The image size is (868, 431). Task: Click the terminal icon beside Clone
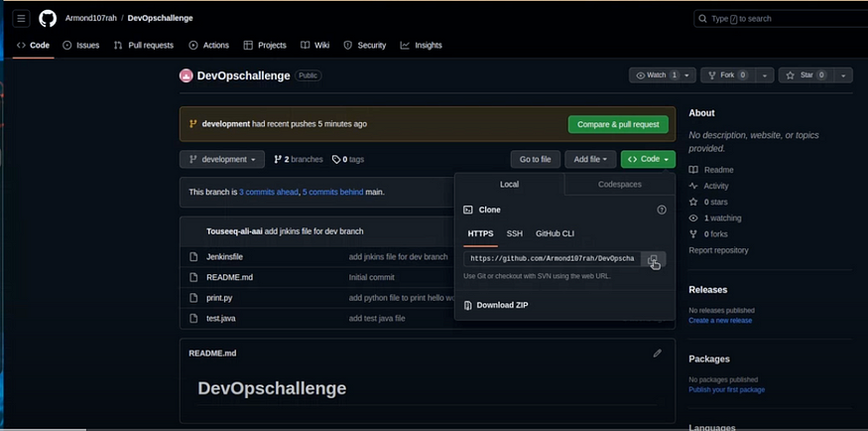point(468,210)
